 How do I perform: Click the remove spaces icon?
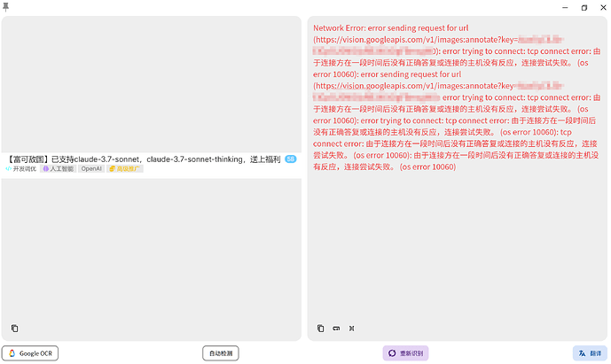coord(351,329)
